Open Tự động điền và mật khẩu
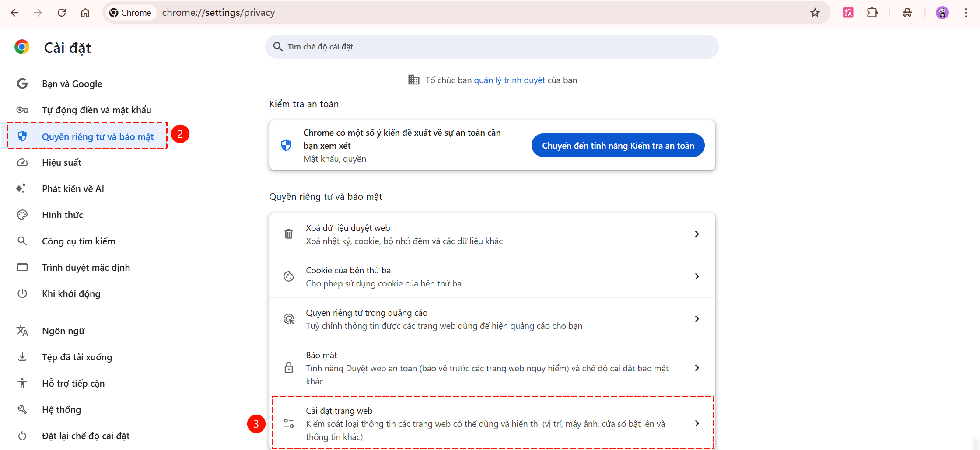980x450 pixels. 96,110
